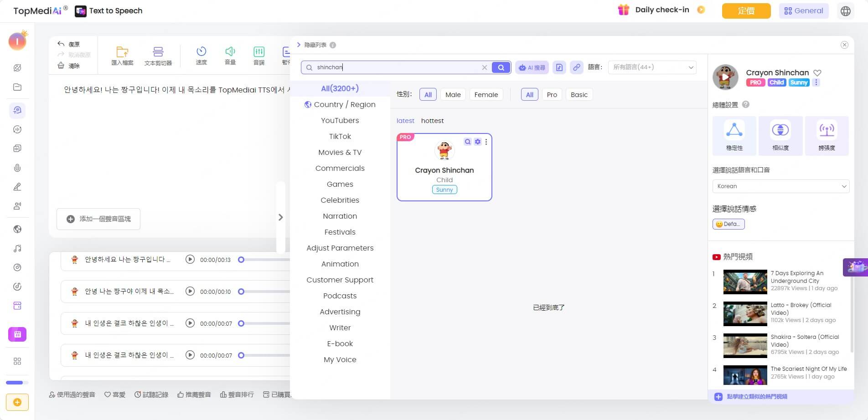The image size is (868, 420).
Task: Click the user avatar in left sidebar
Action: [17, 41]
